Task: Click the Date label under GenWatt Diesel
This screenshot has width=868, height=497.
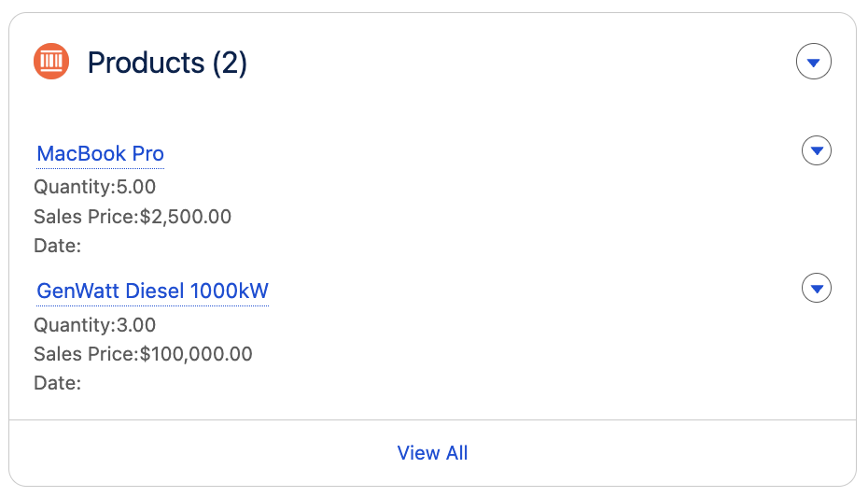Action: tap(57, 383)
